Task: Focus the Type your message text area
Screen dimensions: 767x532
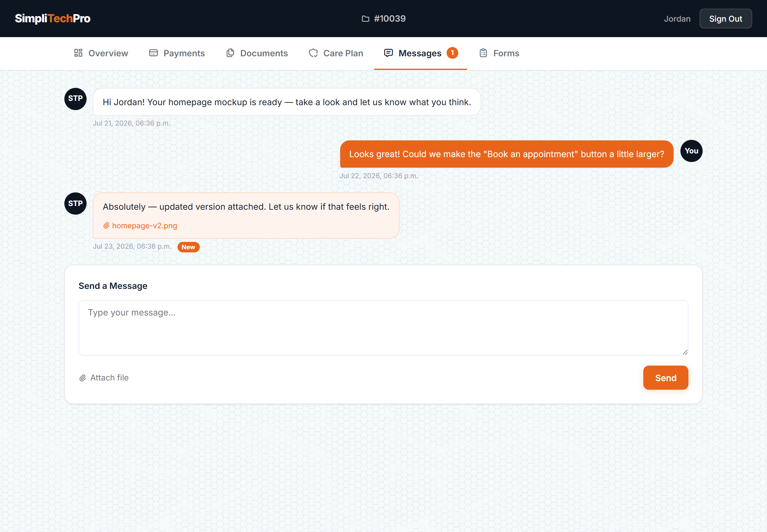Action: [x=383, y=328]
